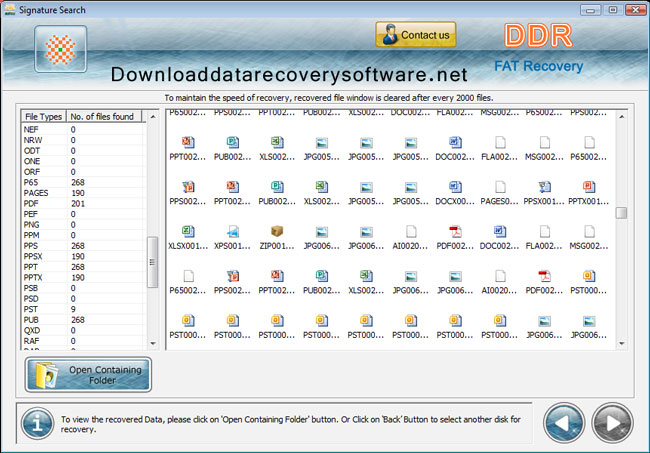Select the PPTX file type row
This screenshot has height=453, width=650.
click(83, 278)
